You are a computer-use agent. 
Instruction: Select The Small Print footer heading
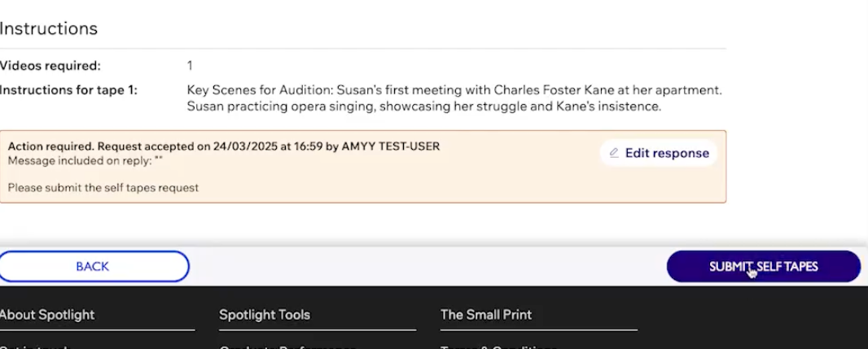point(486,315)
